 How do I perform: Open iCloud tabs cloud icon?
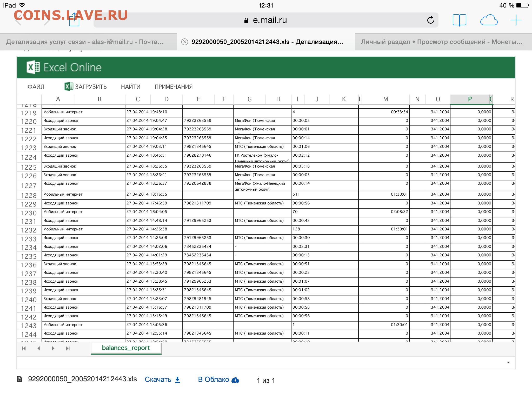[x=489, y=20]
